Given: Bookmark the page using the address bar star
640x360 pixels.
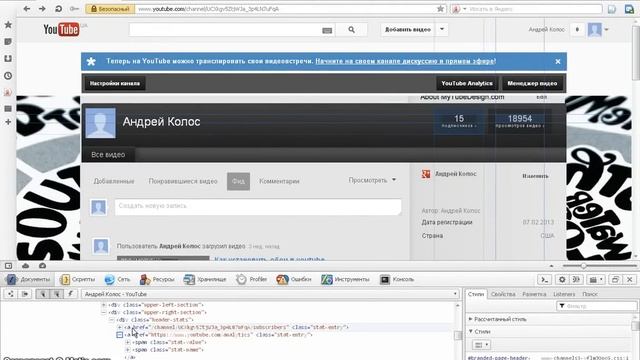Looking at the screenshot, I should [440, 9].
